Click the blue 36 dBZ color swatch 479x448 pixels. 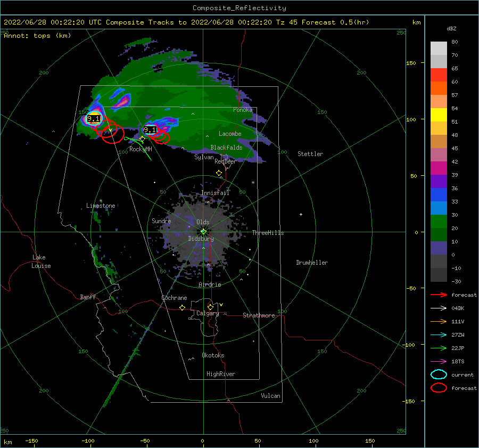[x=439, y=195]
